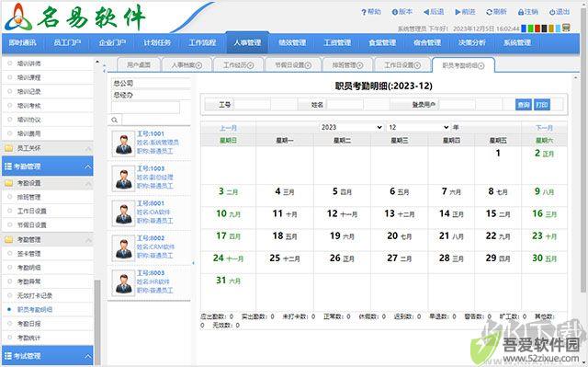Click the list icon on blue 考试管理 header
The image size is (588, 367).
click(x=8, y=355)
